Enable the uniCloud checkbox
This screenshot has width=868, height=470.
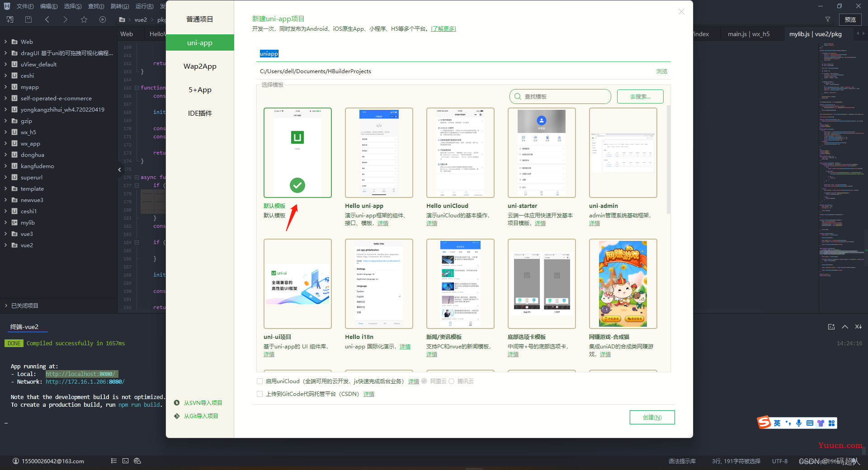(259, 381)
